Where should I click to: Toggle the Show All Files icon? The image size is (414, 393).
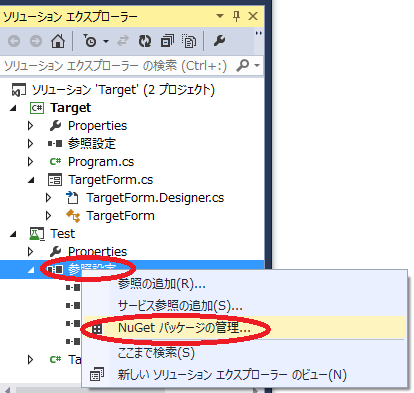click(189, 41)
